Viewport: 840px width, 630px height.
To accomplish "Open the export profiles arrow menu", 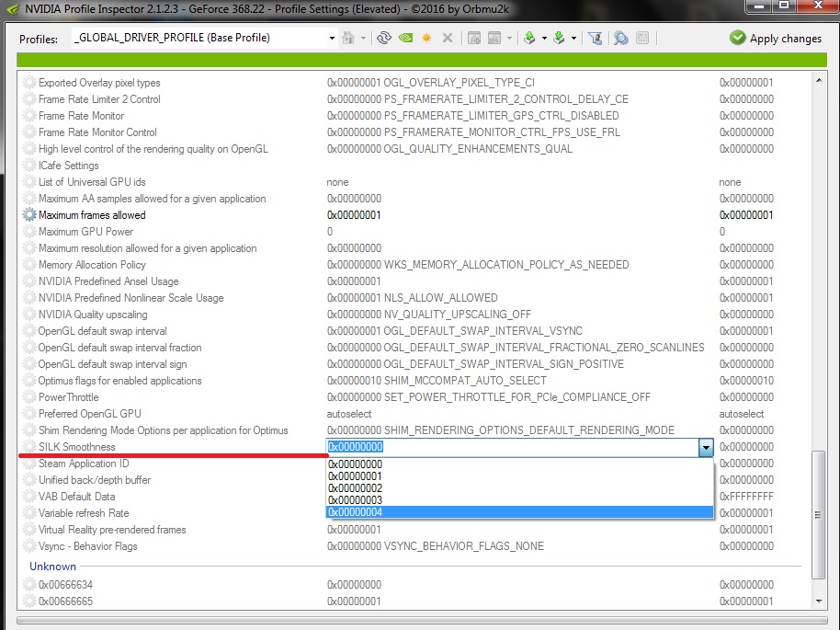I will pyautogui.click(x=544, y=38).
